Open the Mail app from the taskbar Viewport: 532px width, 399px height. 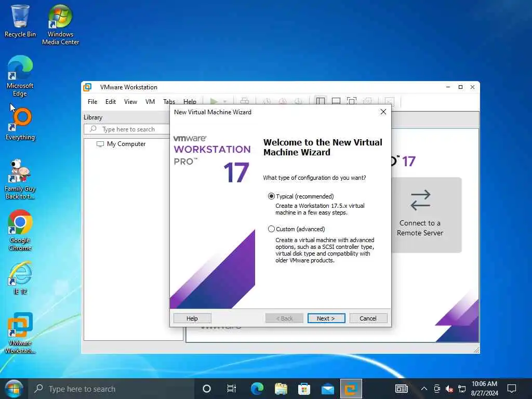click(327, 389)
